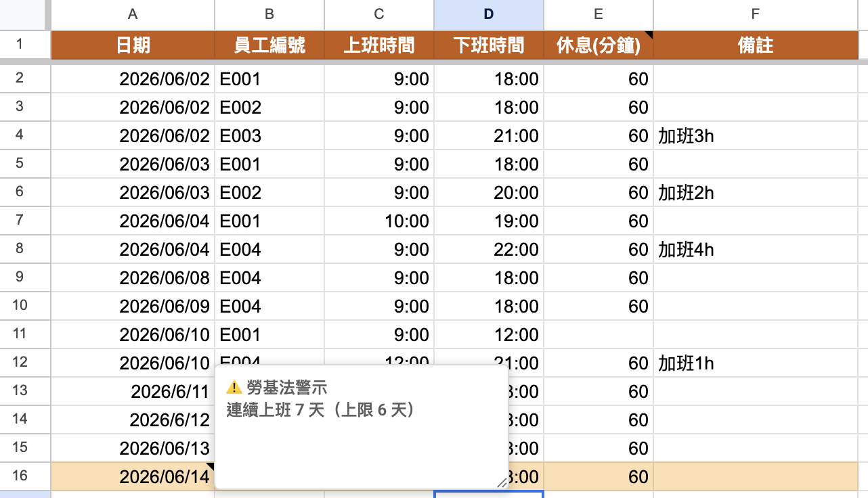Click 21:00 end time in row 4

click(x=489, y=136)
